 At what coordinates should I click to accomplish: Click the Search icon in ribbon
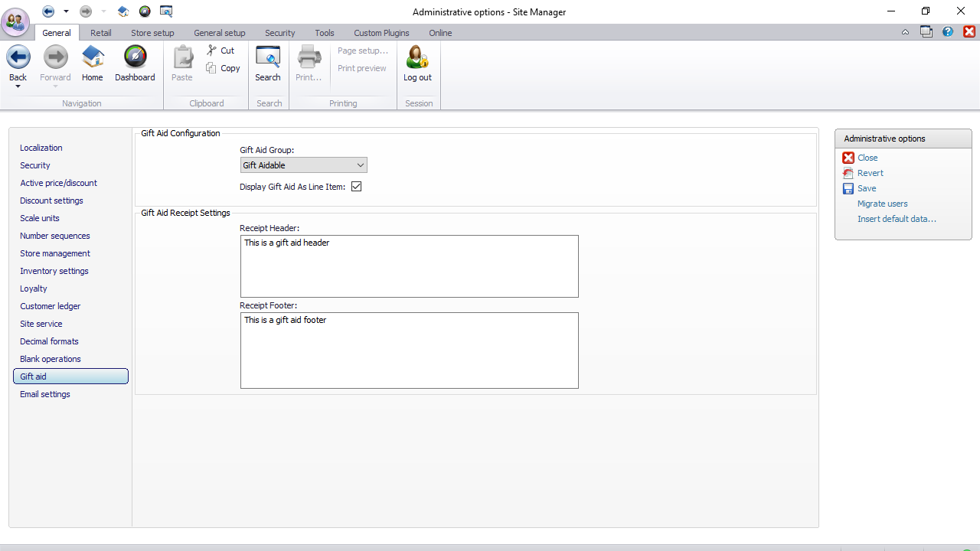pos(268,58)
